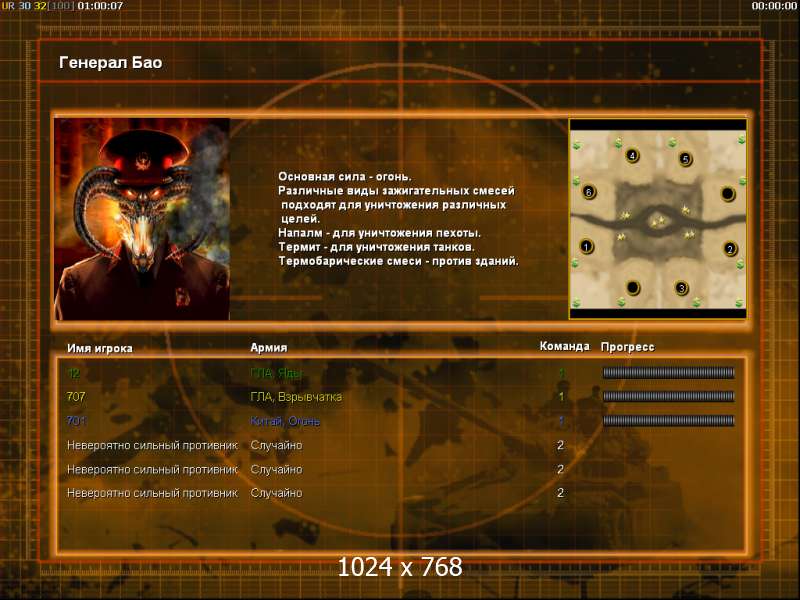This screenshot has height=600, width=800.
Task: Click team number "1" in the 707 row
Action: tap(561, 397)
